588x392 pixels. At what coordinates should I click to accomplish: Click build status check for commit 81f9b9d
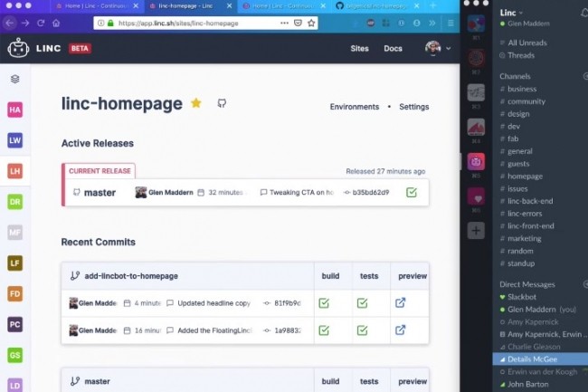324,303
